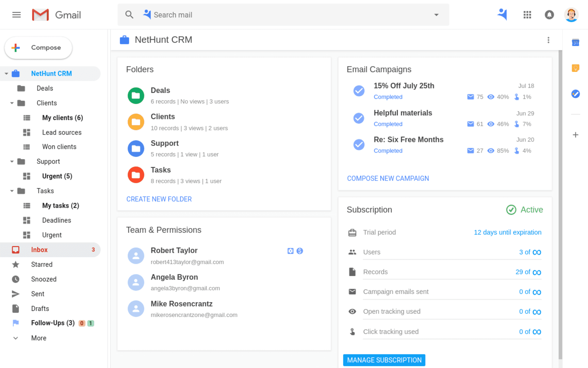
Task: Click open-rate eye icon for 15% Off campaign
Action: pyautogui.click(x=491, y=97)
